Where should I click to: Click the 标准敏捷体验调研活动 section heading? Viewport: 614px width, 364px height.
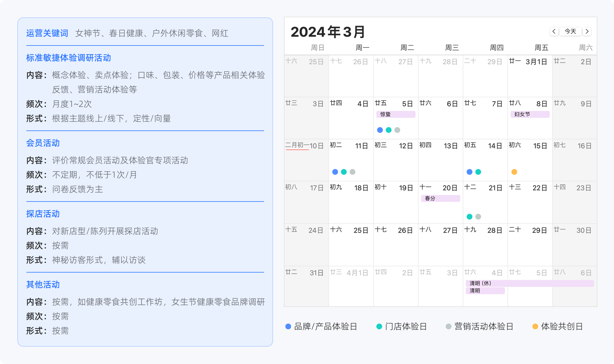point(69,58)
